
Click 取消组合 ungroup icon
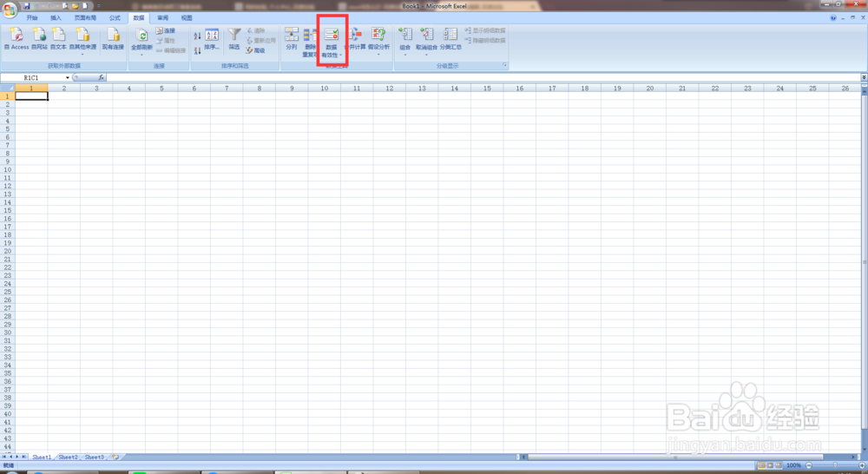point(426,35)
